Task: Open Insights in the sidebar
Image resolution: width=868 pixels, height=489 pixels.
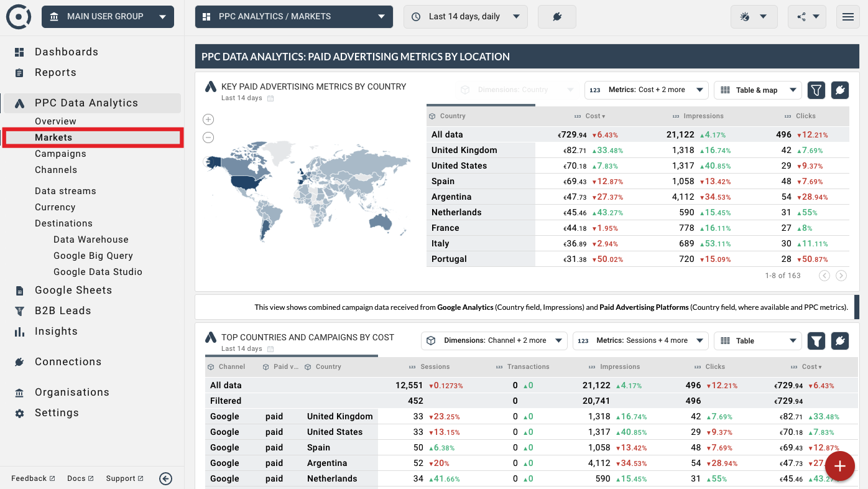Action: pos(56,332)
